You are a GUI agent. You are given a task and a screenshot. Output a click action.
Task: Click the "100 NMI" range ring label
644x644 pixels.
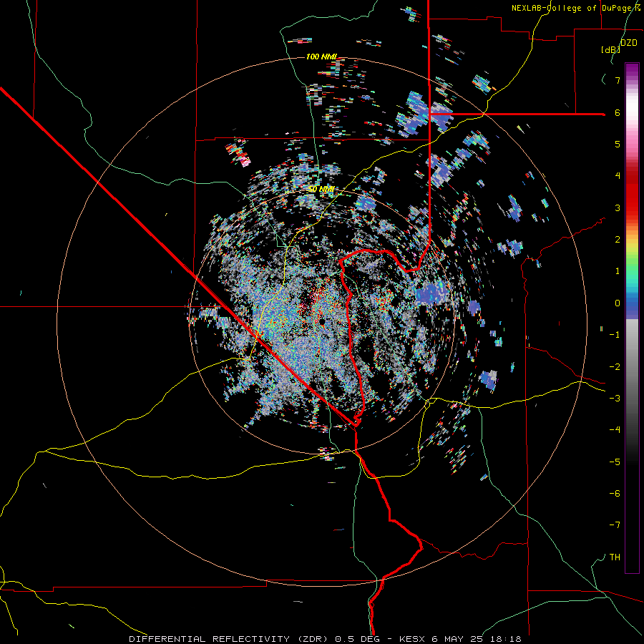(321, 57)
